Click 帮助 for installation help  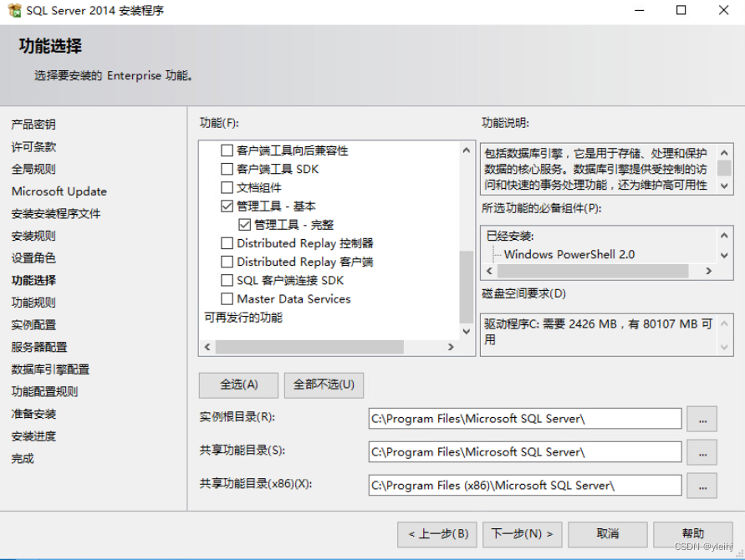click(x=694, y=534)
